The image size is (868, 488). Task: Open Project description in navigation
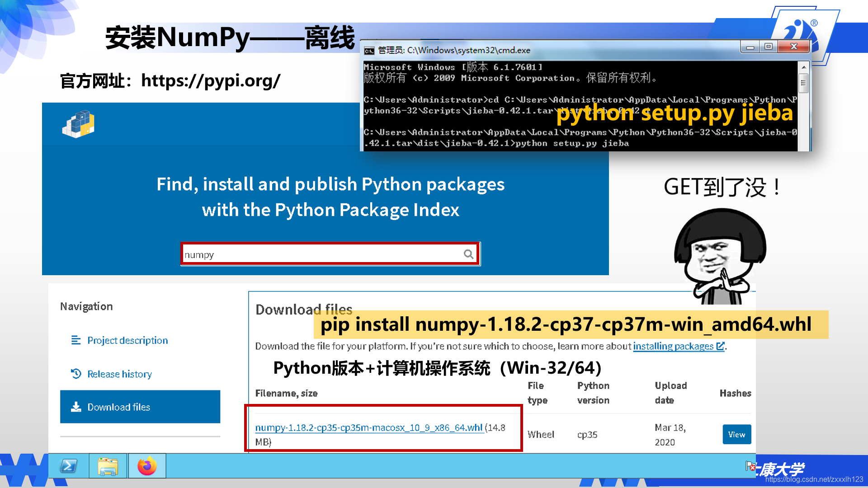[x=127, y=340]
